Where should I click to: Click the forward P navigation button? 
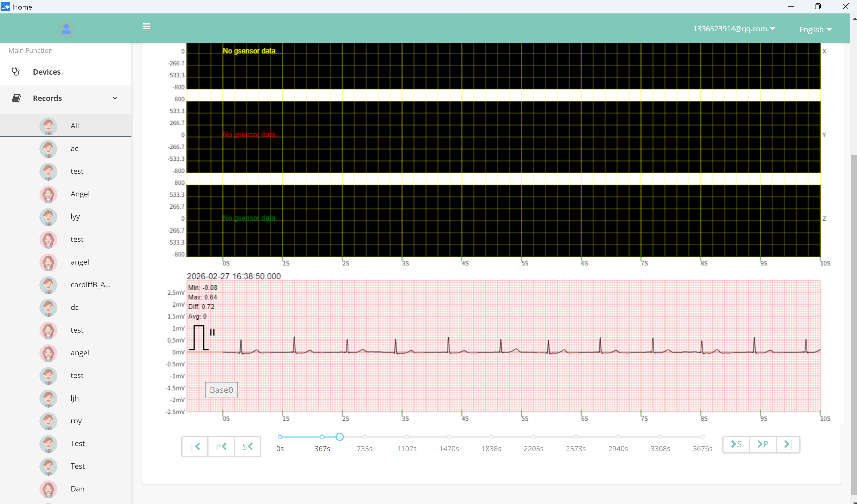tap(763, 444)
